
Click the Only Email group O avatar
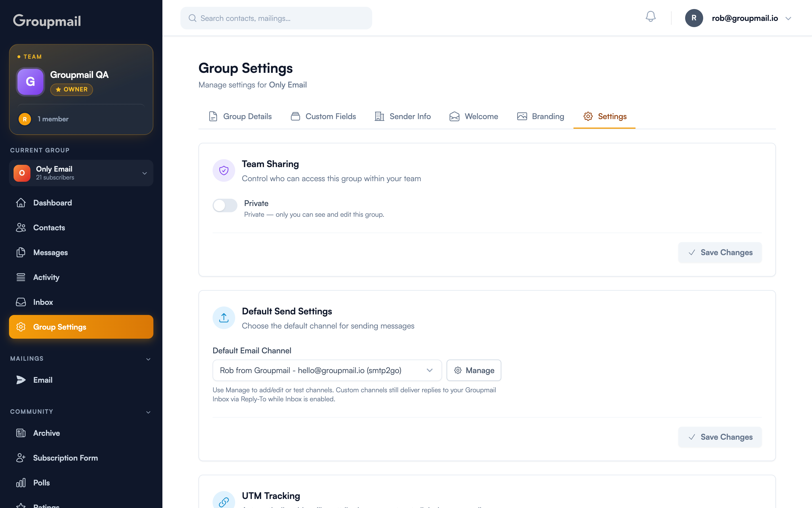click(22, 173)
